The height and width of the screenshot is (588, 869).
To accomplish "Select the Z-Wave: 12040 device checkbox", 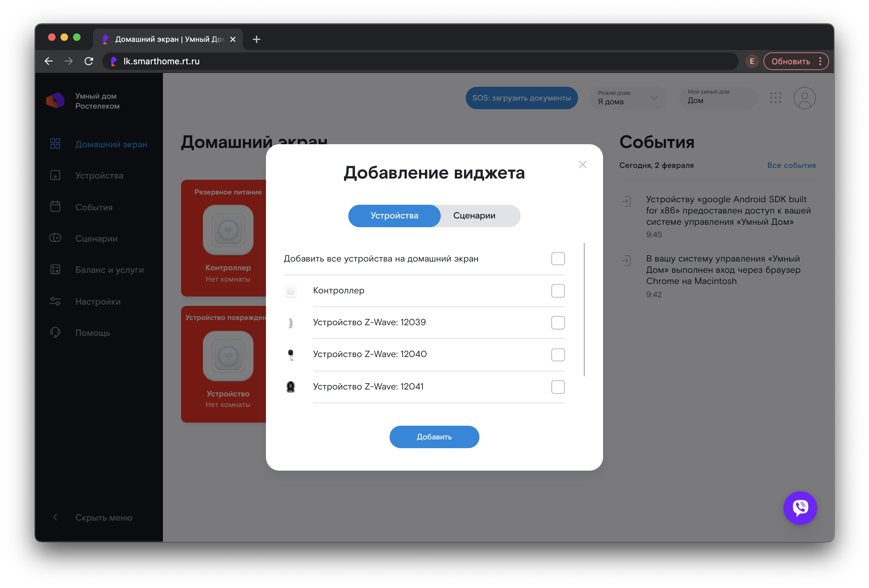I will click(557, 354).
